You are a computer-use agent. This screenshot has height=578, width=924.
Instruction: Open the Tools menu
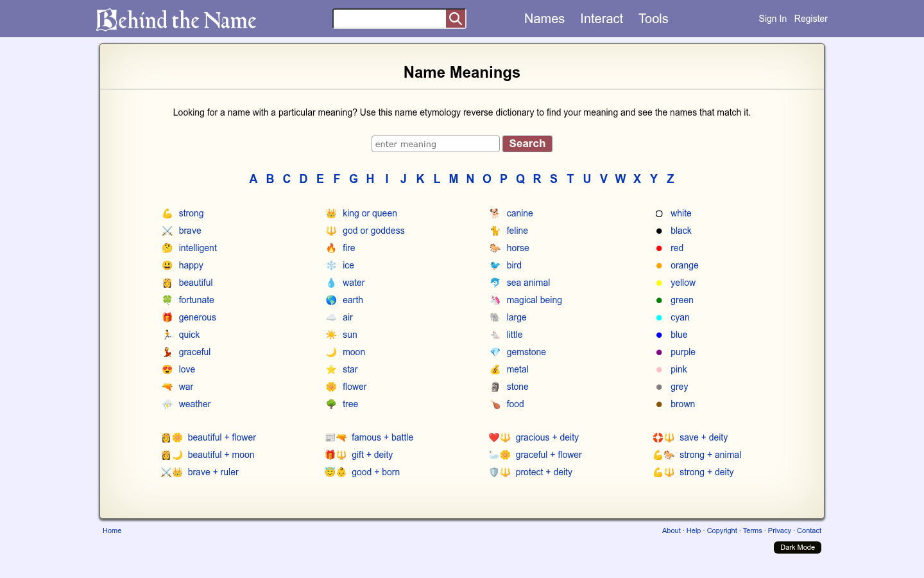point(653,19)
